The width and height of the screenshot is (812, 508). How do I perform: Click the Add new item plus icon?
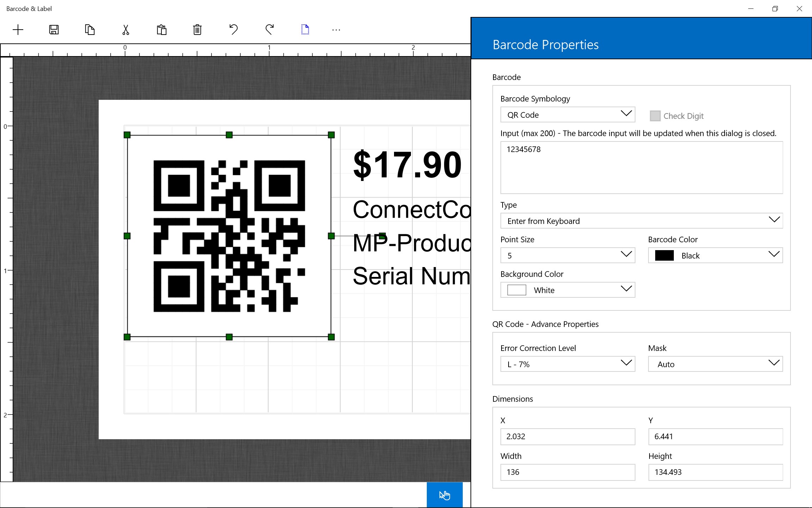click(18, 30)
